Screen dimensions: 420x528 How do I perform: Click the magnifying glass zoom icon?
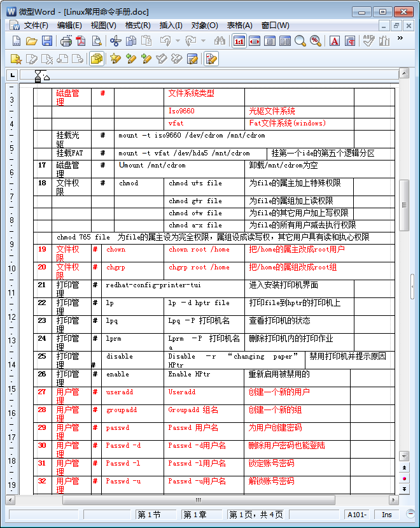tap(300, 41)
